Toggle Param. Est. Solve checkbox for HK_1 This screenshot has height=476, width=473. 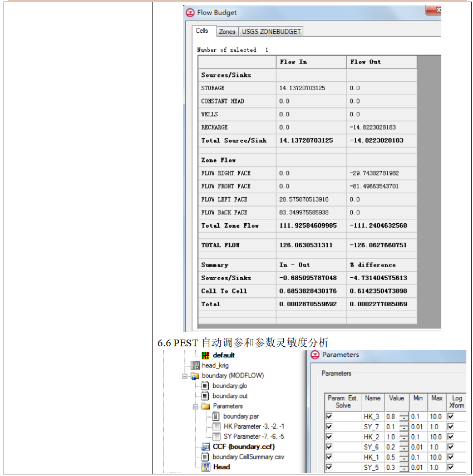click(x=329, y=458)
